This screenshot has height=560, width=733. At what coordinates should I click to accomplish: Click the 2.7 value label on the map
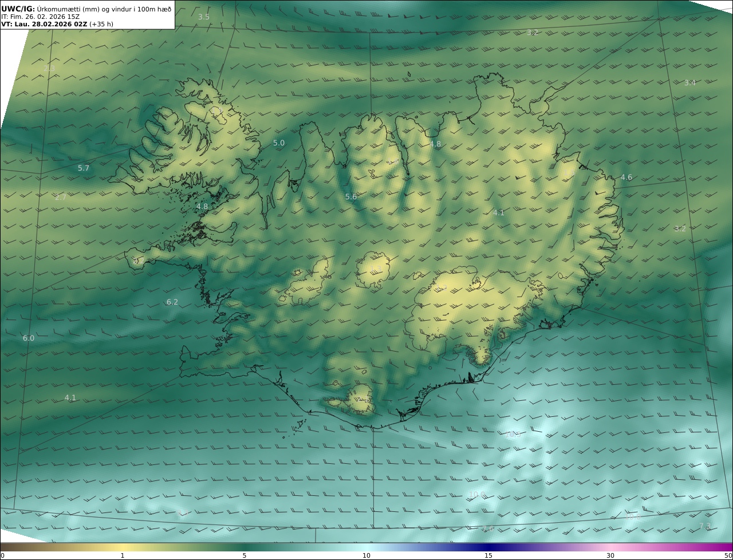(x=61, y=197)
